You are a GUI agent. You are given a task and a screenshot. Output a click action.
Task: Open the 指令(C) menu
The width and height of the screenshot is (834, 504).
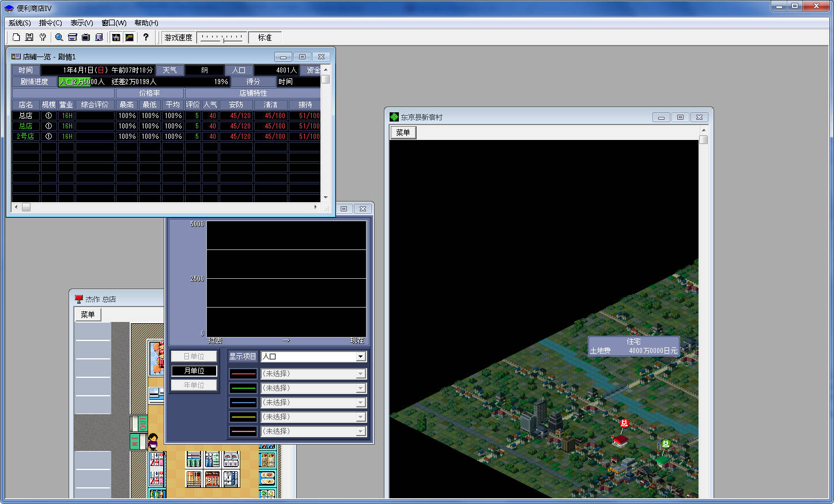coord(50,23)
